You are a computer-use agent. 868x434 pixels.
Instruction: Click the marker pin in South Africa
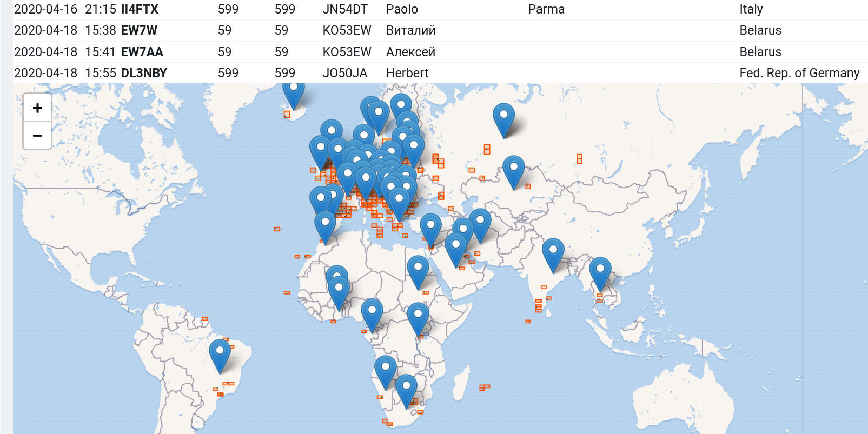[406, 389]
